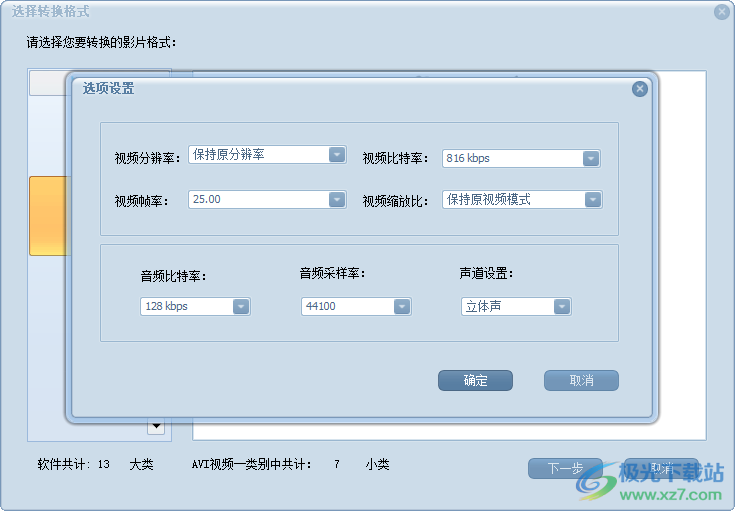Open the 声道设置 立体声 dropdown arrow
735x511 pixels.
[x=562, y=307]
